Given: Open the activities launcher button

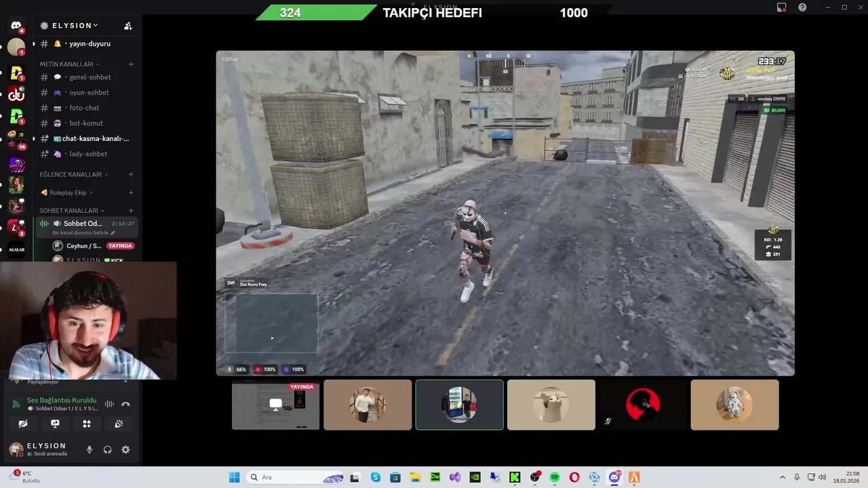Looking at the screenshot, I should pos(87,424).
